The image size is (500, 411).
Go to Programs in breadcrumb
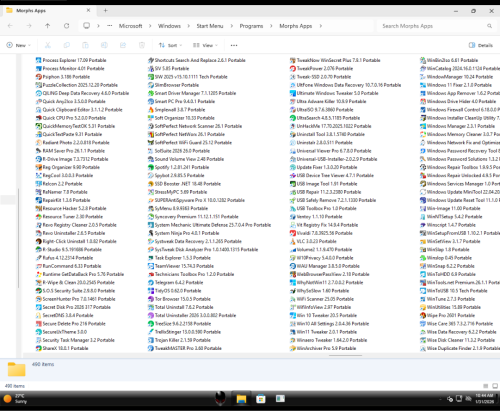coord(251,26)
